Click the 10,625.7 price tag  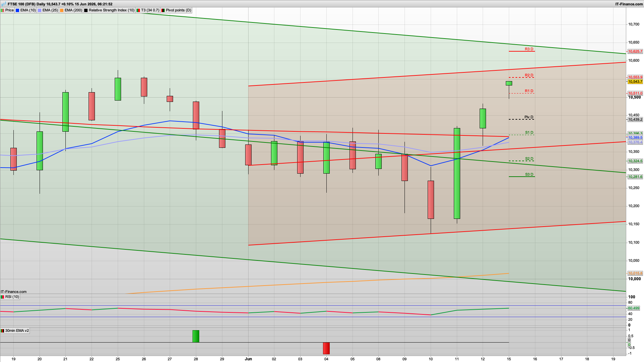(x=635, y=52)
